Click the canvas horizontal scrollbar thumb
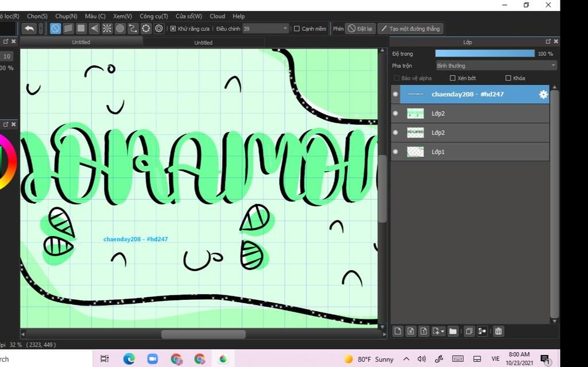This screenshot has width=588, height=367. 203,334
